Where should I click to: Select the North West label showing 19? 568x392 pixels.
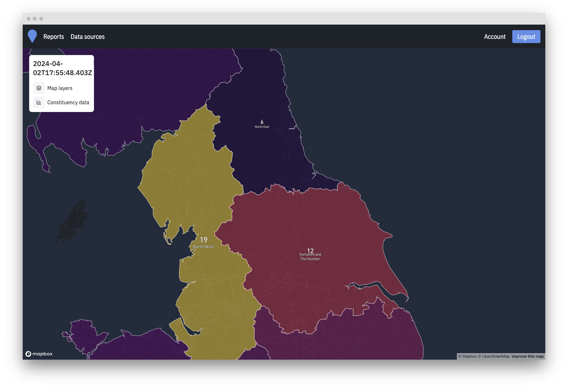(x=203, y=242)
